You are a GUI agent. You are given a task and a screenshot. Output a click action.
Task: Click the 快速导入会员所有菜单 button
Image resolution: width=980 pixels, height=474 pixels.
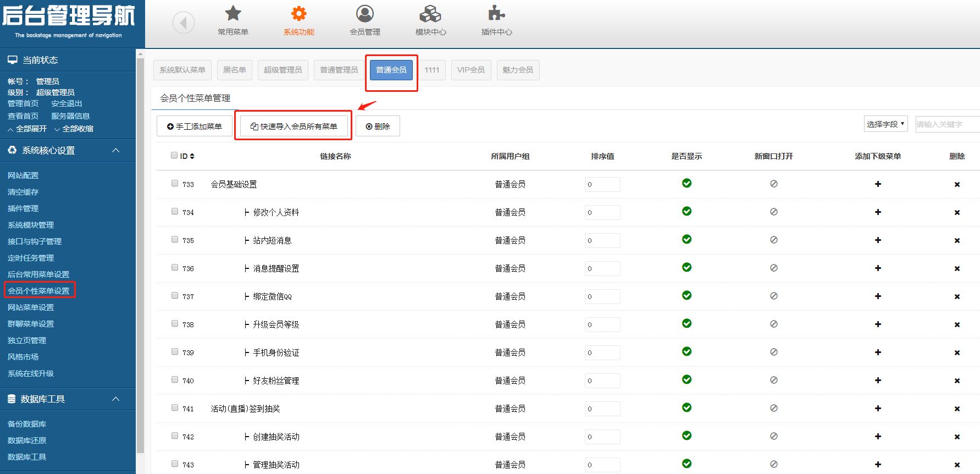294,126
